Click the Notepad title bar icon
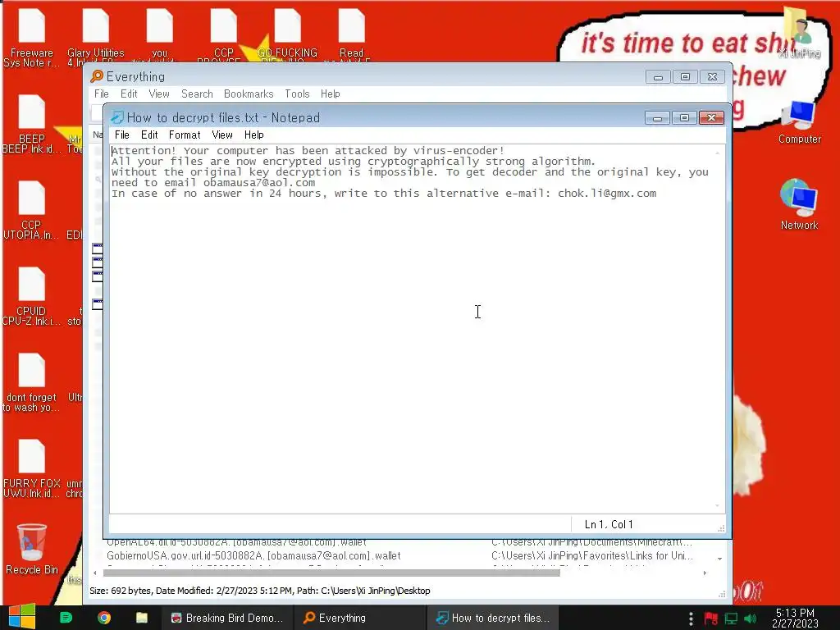840x630 pixels. pos(116,117)
